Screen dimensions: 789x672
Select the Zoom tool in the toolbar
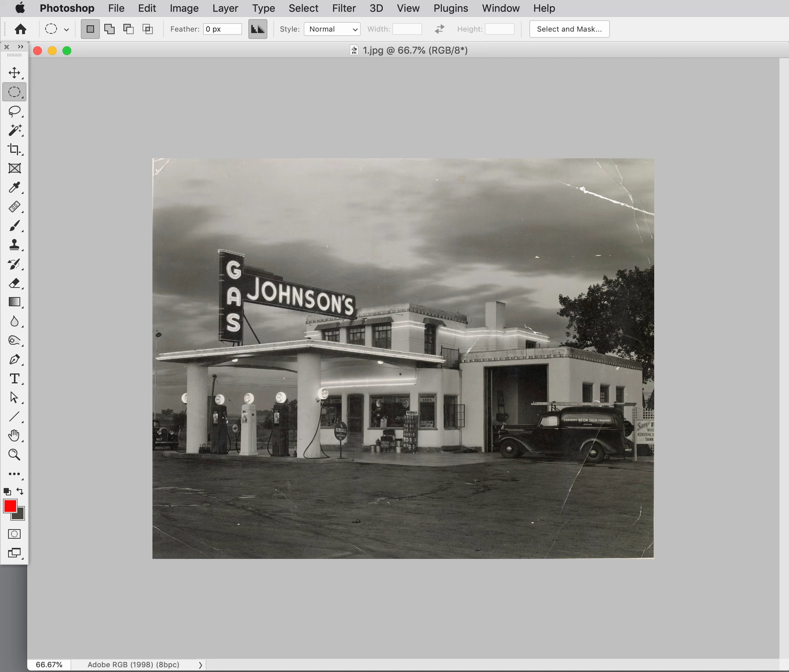click(14, 455)
